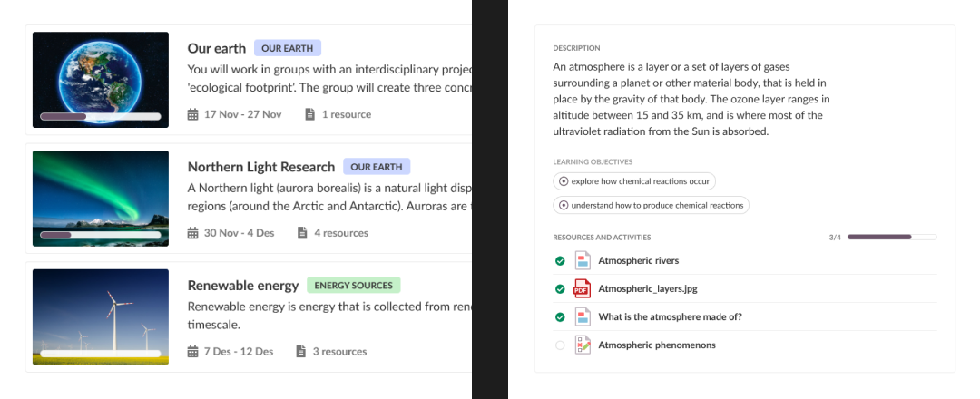Click the calendar icon beside 17 Nov - 27 Nov

192,114
